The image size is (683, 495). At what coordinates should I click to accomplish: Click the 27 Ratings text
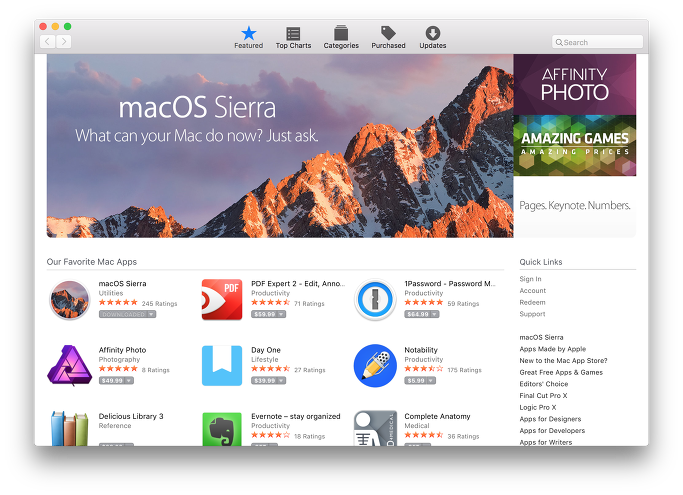click(x=310, y=370)
